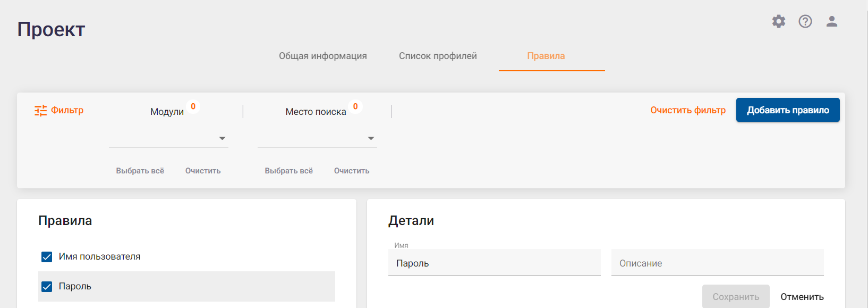Image resolution: width=868 pixels, height=308 pixels.
Task: Click the Имя field containing Пароль
Action: click(495, 263)
